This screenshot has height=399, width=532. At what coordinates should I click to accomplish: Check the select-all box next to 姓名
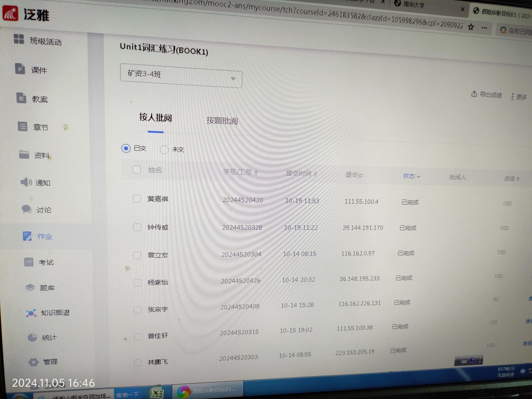[x=137, y=170]
